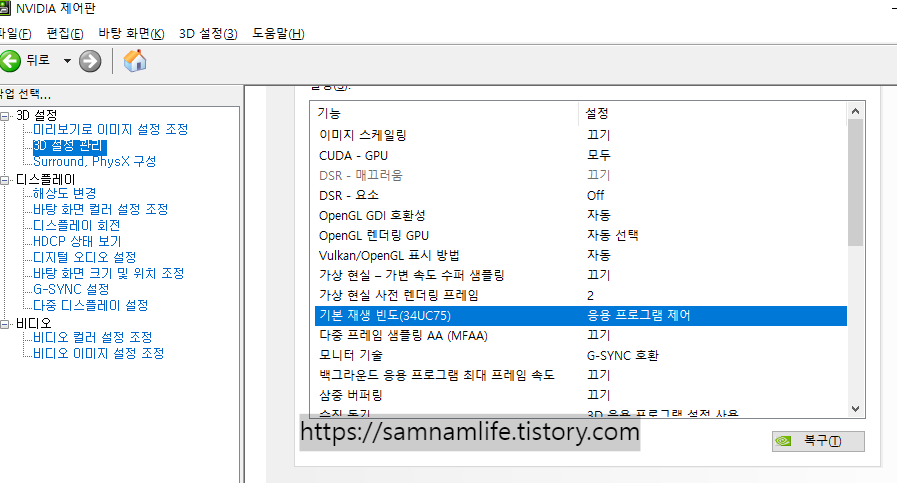Viewport: 897px width, 483px height.
Task: Collapse the 비디오 tree node
Action: click(x=5, y=324)
